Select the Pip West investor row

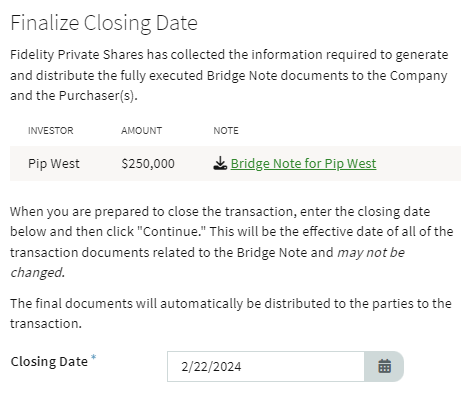pyautogui.click(x=235, y=163)
